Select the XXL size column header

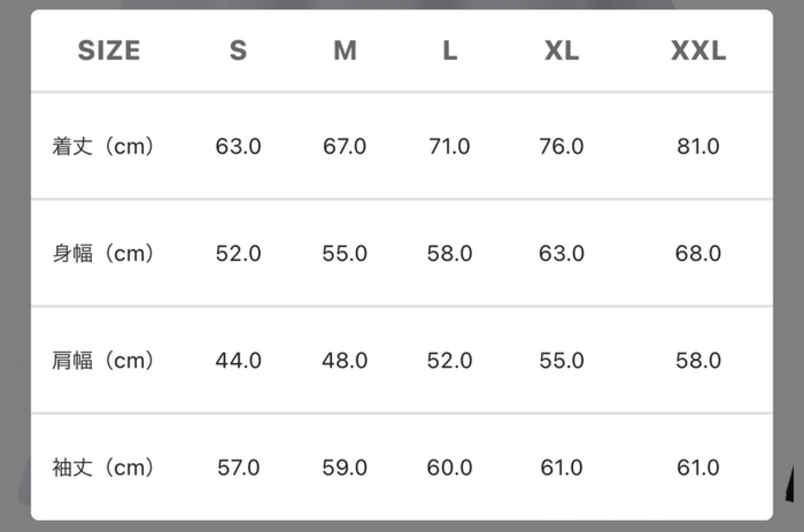(x=698, y=50)
